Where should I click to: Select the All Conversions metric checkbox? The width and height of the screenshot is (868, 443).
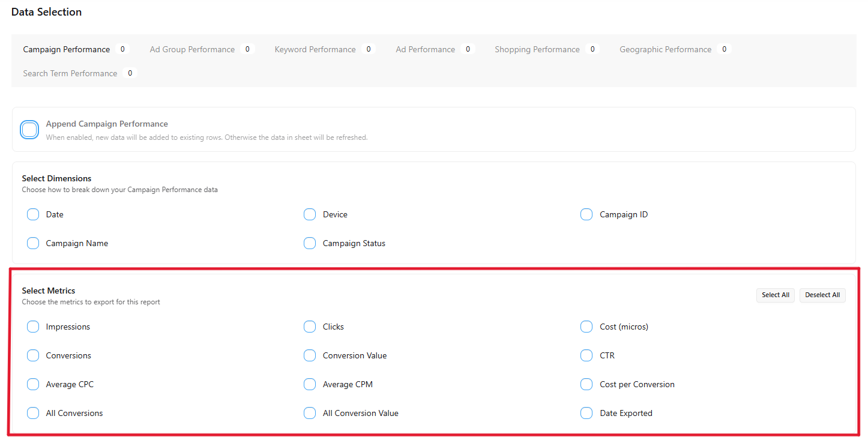click(x=33, y=413)
